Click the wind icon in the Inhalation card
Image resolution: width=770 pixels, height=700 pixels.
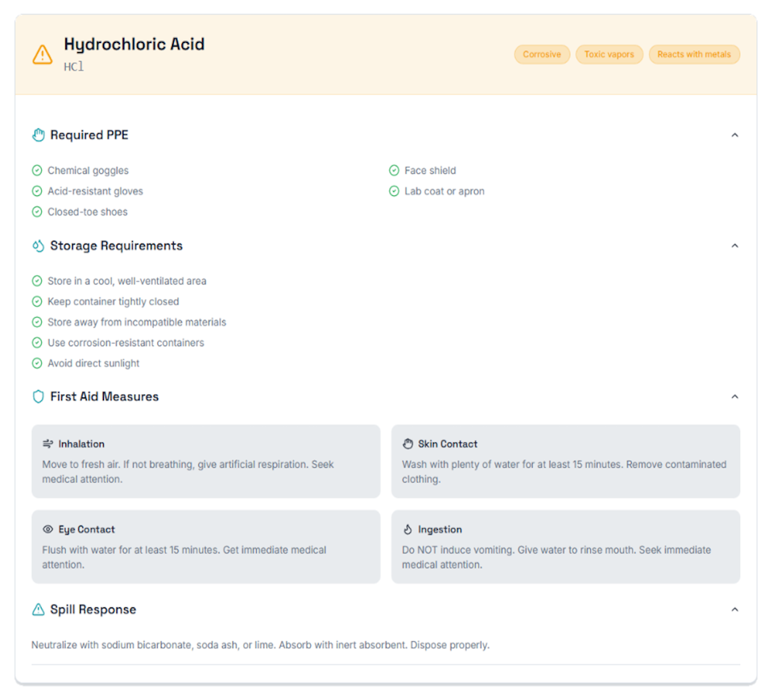coord(48,444)
